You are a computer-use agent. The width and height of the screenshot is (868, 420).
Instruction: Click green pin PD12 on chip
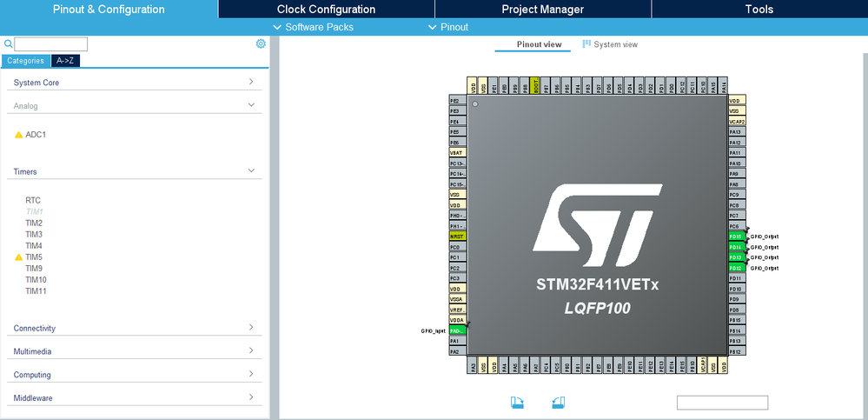pos(737,268)
